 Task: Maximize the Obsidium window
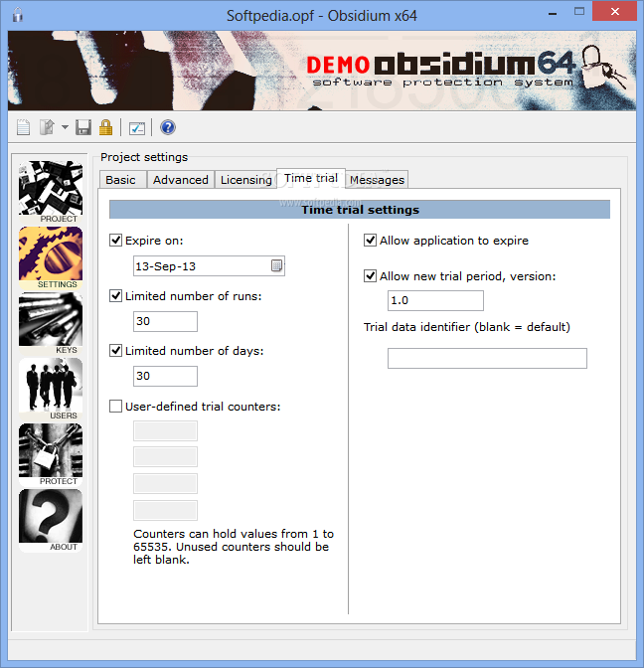pos(579,12)
